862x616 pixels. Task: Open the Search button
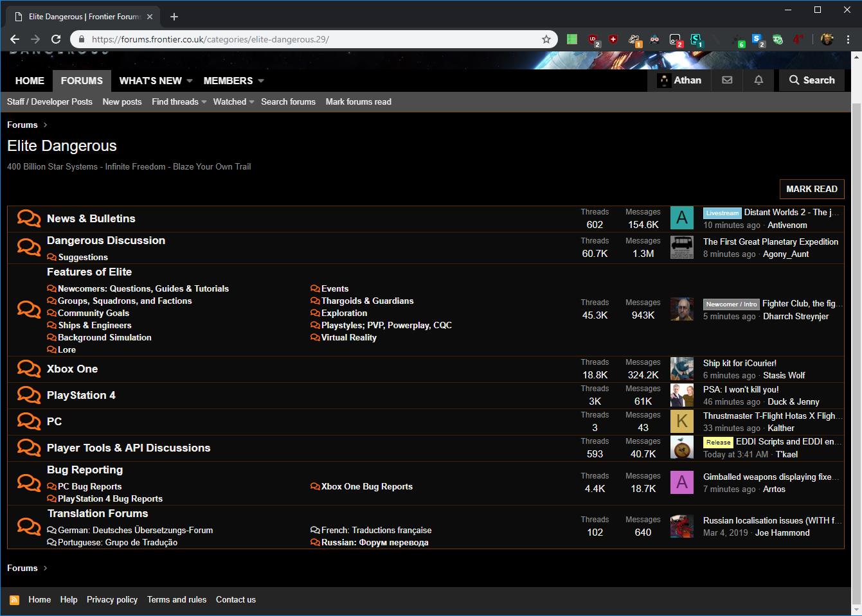tap(812, 80)
